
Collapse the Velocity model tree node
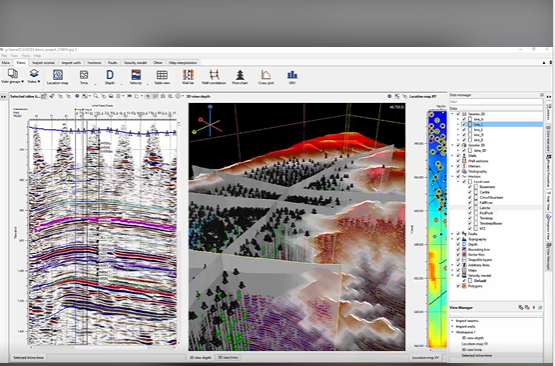click(x=453, y=275)
